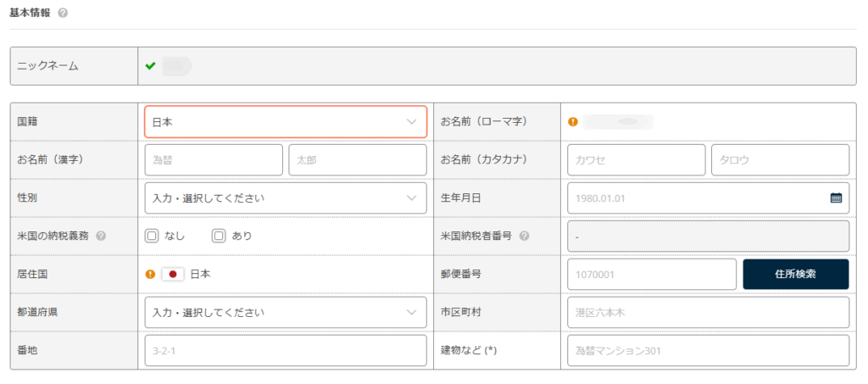Viewport: 868px width, 384px height.
Task: Click the お名前（カタカナ） label
Action: [x=482, y=160]
